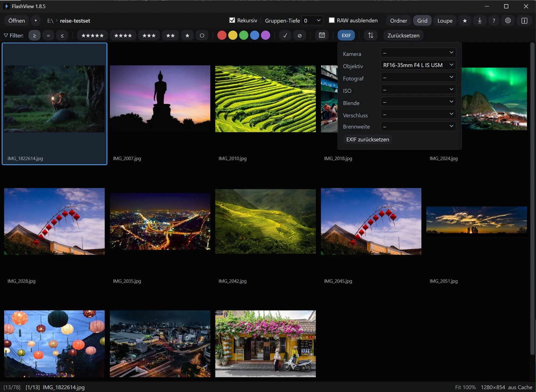Click the 1280×854 status bar entry
Viewport: 536px width, 392px height.
click(x=493, y=387)
